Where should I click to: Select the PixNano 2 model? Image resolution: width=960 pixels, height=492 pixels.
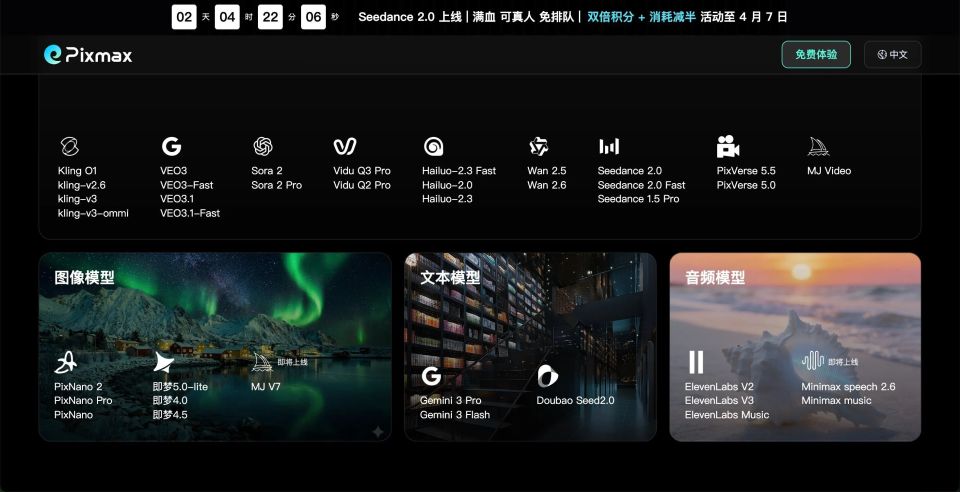point(78,387)
